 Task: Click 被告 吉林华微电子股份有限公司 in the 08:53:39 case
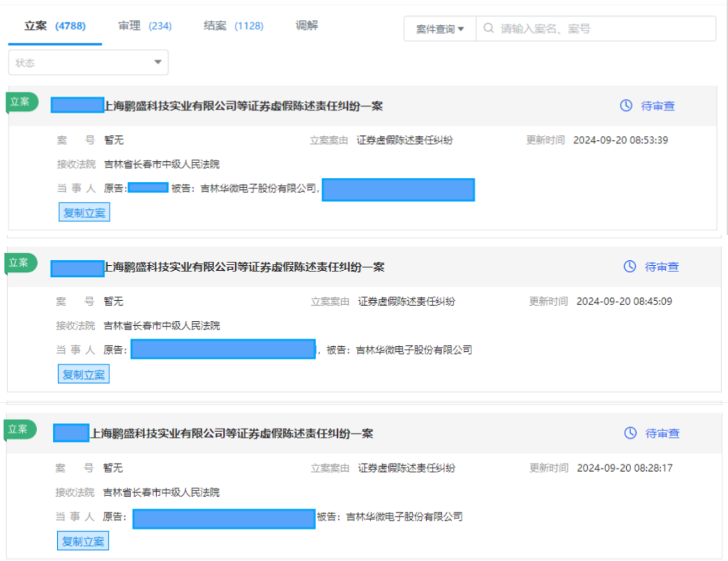244,188
